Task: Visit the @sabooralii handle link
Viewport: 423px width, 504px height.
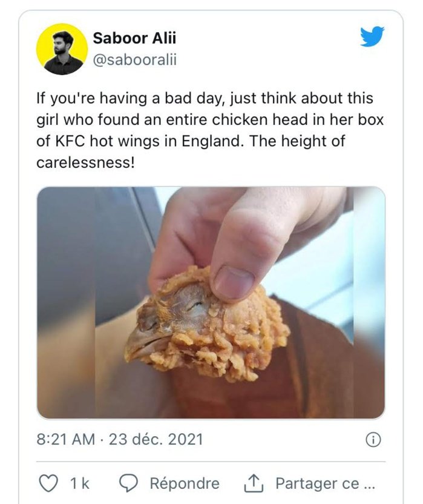Action: tap(135, 60)
